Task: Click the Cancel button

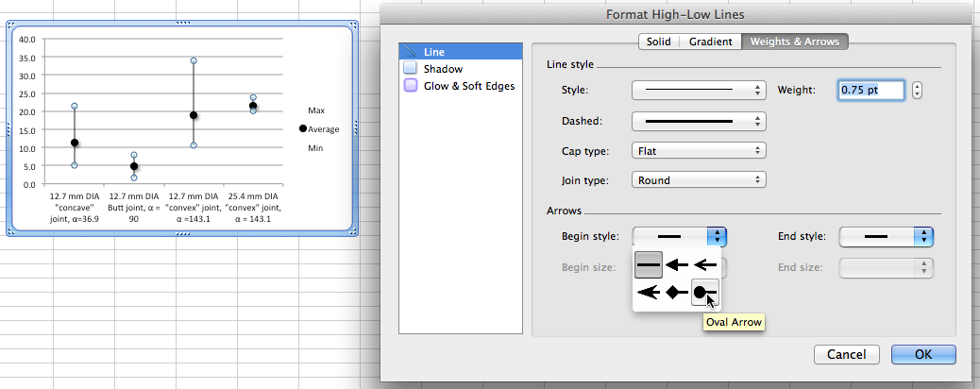Action: 846,355
